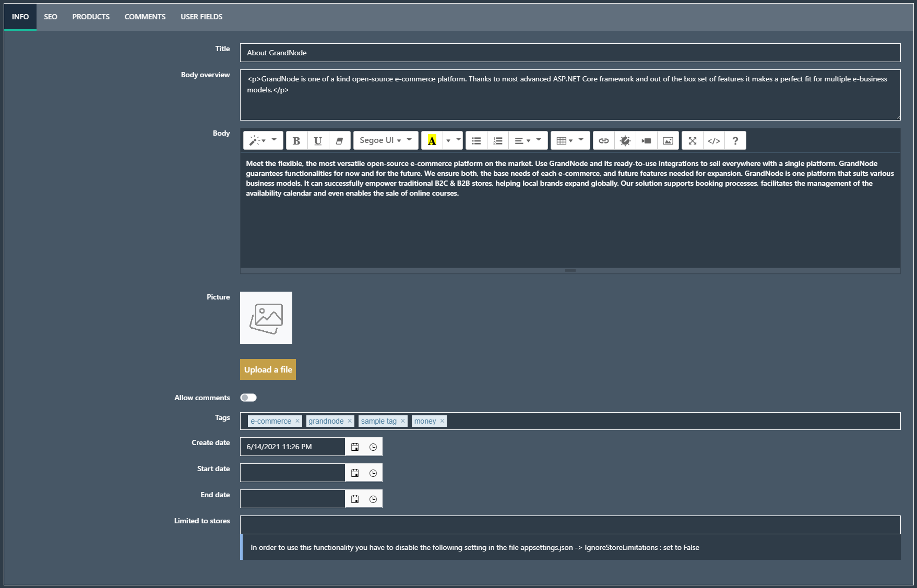The width and height of the screenshot is (917, 588).
Task: Click the gear-shaped icon in the editor toolbar
Action: coord(625,140)
